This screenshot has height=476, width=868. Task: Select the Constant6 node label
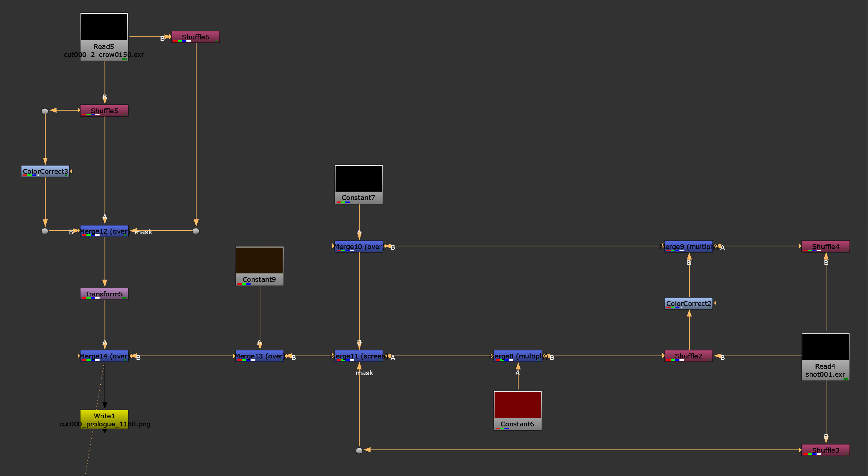(518, 424)
